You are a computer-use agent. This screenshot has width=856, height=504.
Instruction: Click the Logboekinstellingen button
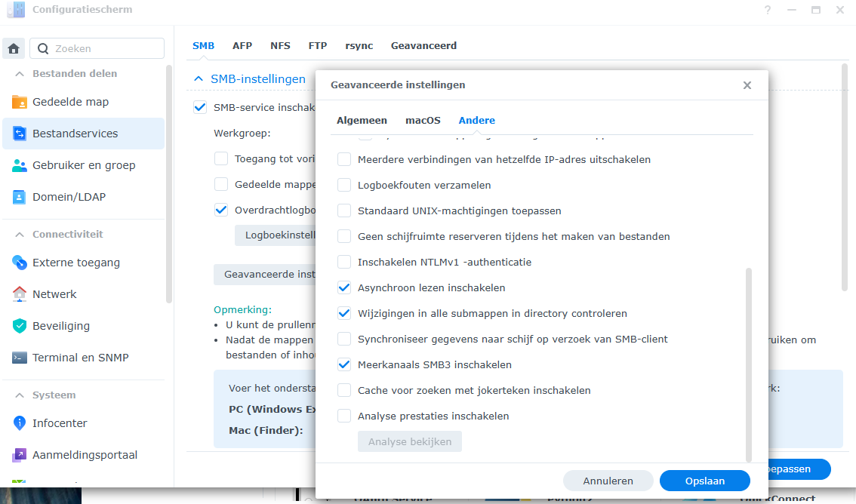(x=275, y=235)
